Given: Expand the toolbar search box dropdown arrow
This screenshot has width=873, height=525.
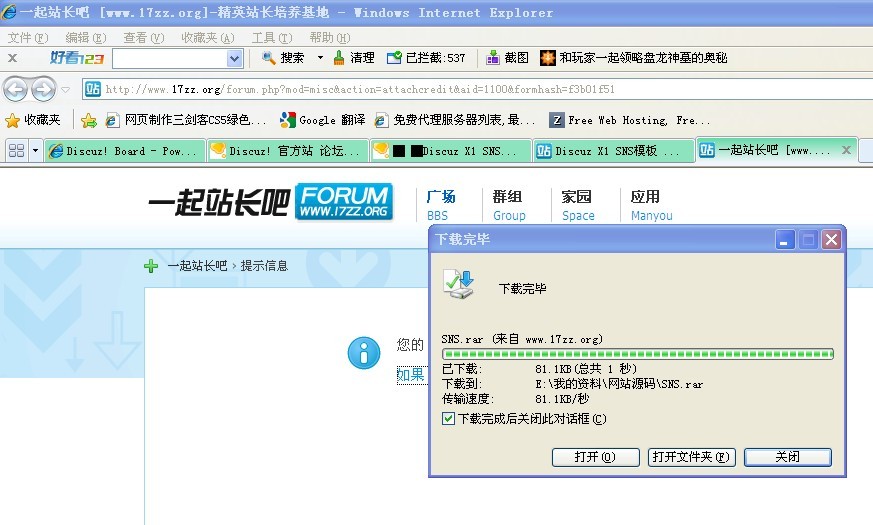Looking at the screenshot, I should pyautogui.click(x=235, y=58).
